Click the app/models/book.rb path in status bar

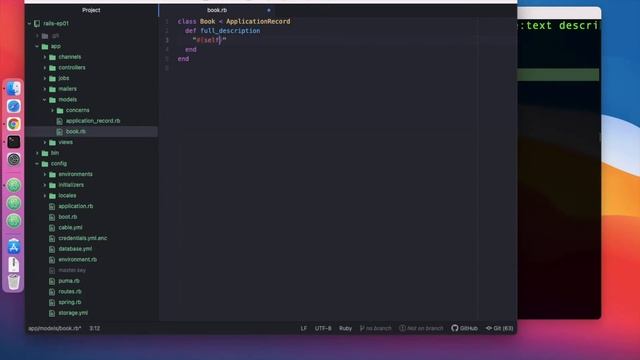tap(55, 328)
